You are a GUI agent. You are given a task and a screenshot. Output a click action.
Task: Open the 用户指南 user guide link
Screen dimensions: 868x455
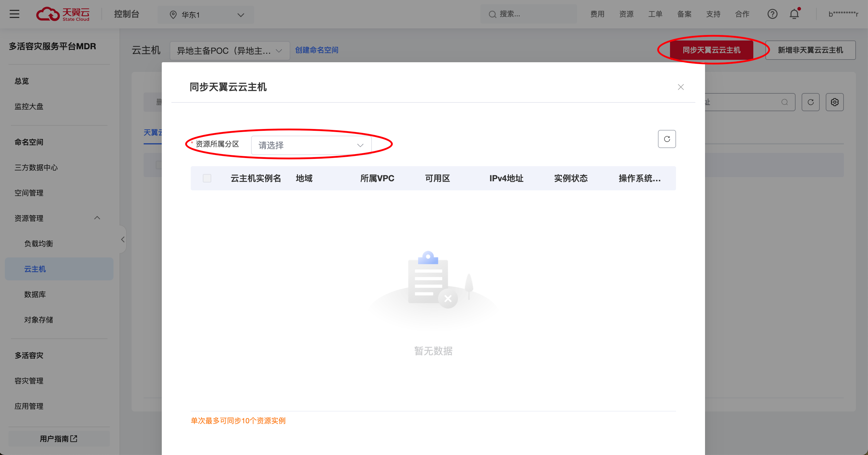(x=59, y=438)
